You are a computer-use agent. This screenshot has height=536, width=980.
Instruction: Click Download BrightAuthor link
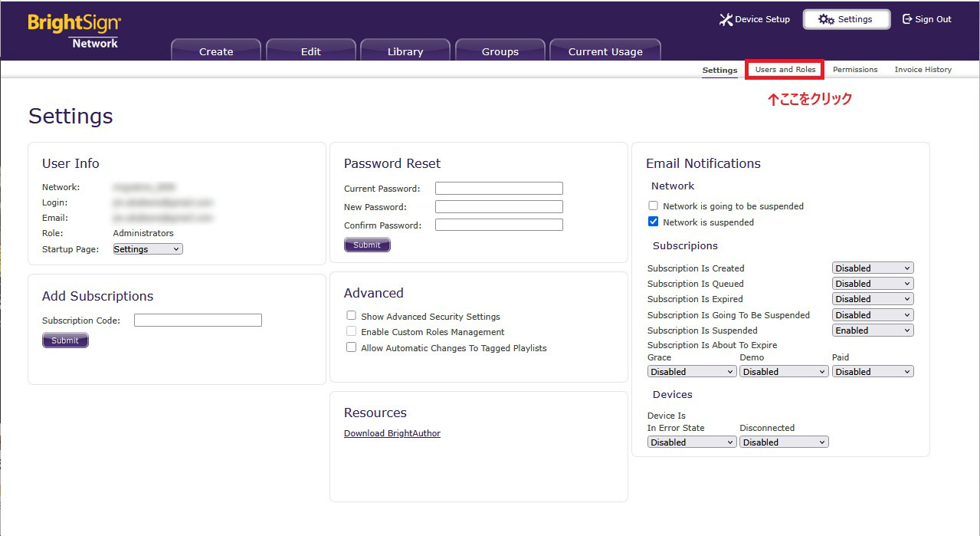point(392,433)
